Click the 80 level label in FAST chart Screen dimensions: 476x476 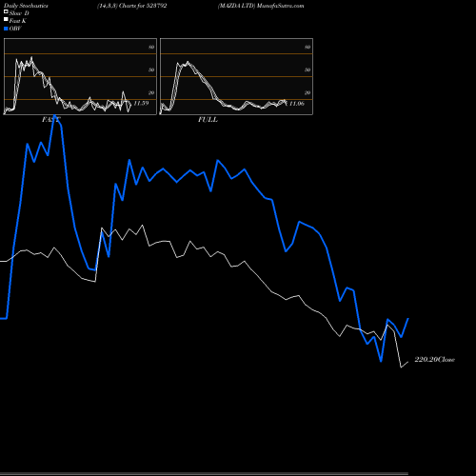click(151, 47)
